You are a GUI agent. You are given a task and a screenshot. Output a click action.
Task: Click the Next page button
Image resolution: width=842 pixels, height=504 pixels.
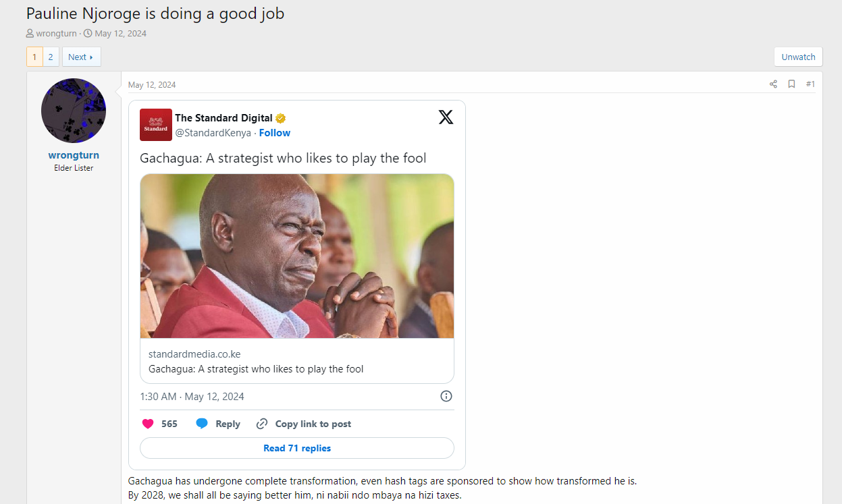pyautogui.click(x=81, y=57)
